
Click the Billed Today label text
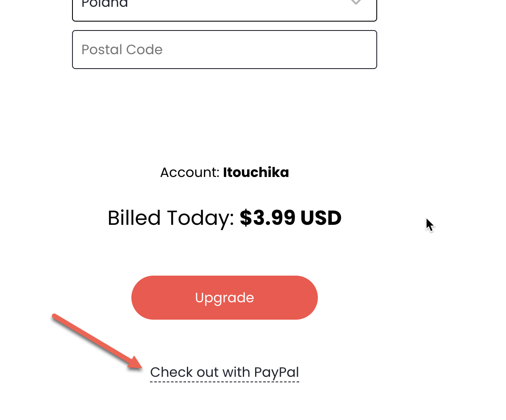171,218
